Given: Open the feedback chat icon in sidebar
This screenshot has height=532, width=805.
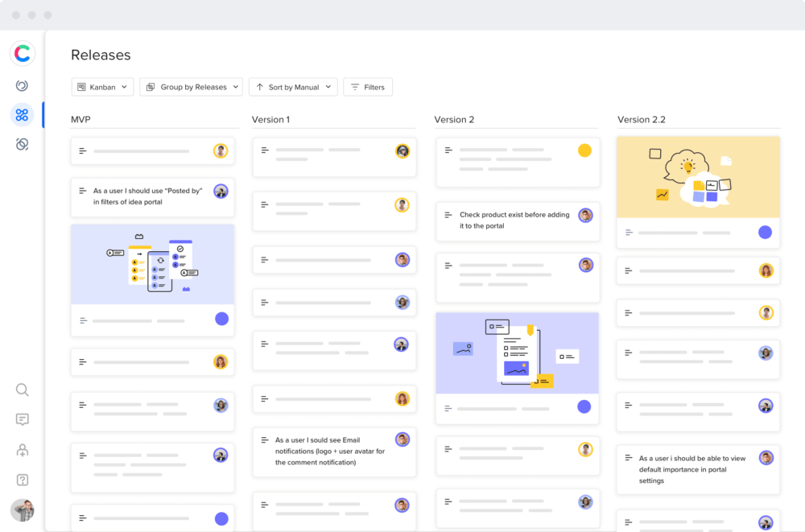Looking at the screenshot, I should pyautogui.click(x=22, y=419).
